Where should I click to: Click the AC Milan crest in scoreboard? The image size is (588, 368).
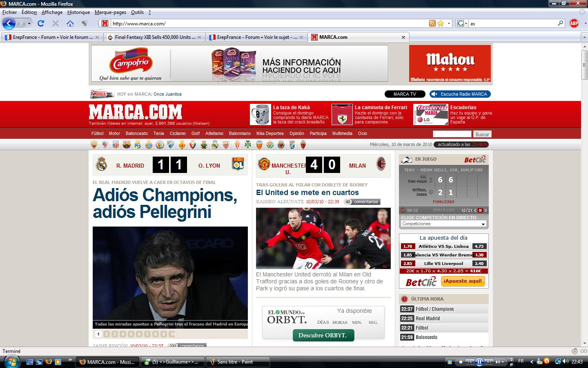point(381,164)
